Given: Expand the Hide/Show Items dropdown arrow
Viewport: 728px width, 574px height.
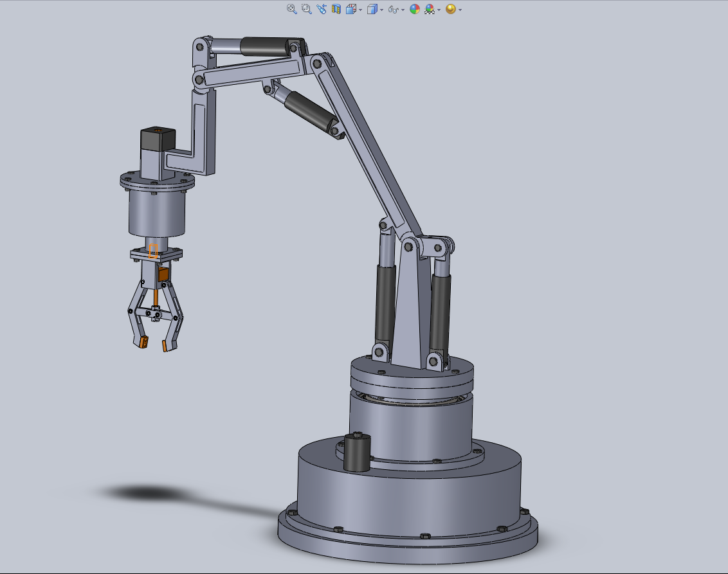Looking at the screenshot, I should pyautogui.click(x=403, y=10).
